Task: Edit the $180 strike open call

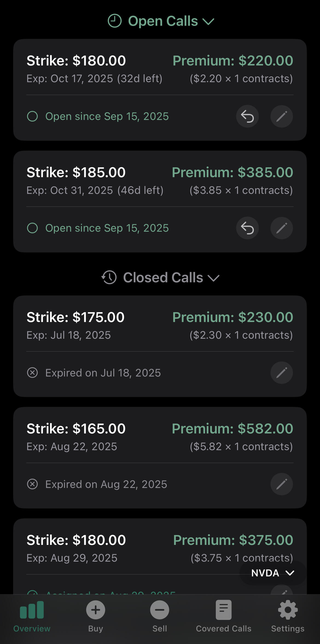Action: click(281, 116)
